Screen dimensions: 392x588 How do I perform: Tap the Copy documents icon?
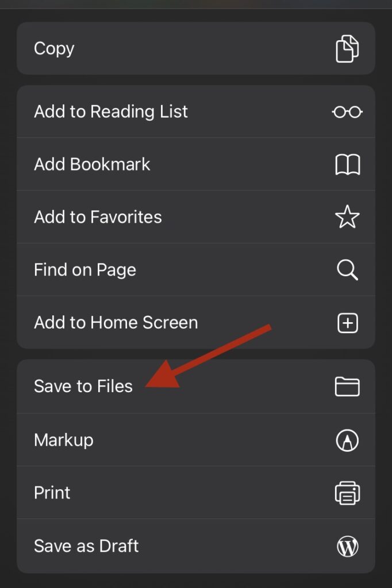coord(347,49)
